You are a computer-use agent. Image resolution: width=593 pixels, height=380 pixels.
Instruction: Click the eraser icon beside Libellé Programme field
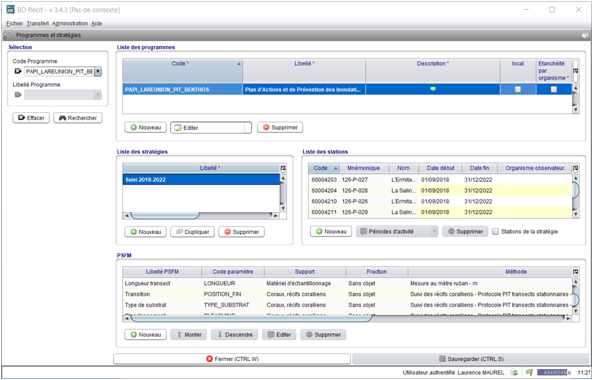point(17,95)
